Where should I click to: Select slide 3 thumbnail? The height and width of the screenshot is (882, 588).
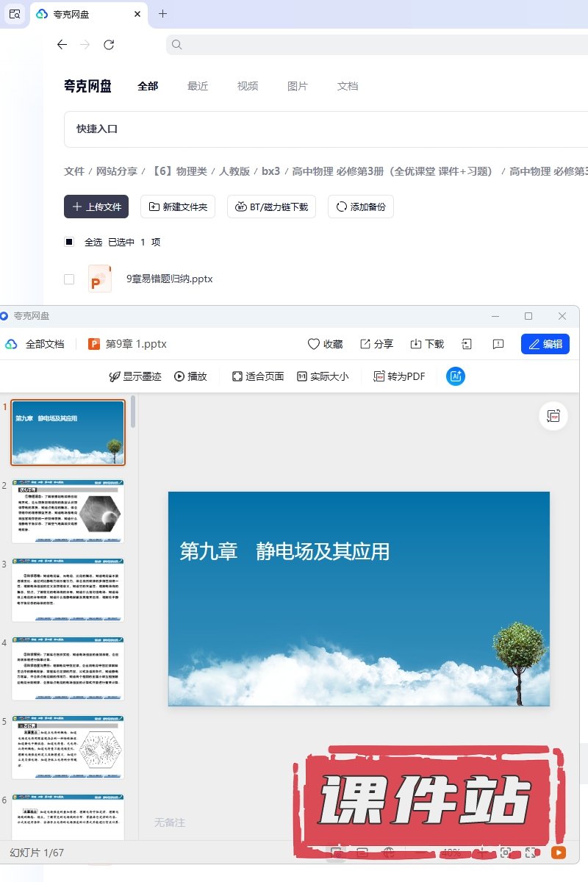[x=68, y=590]
